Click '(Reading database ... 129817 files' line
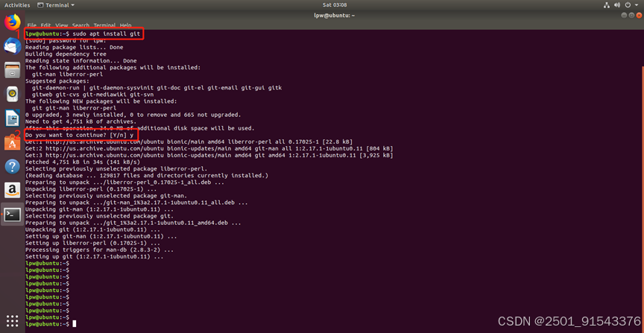The width and height of the screenshot is (644, 333). [x=147, y=175]
